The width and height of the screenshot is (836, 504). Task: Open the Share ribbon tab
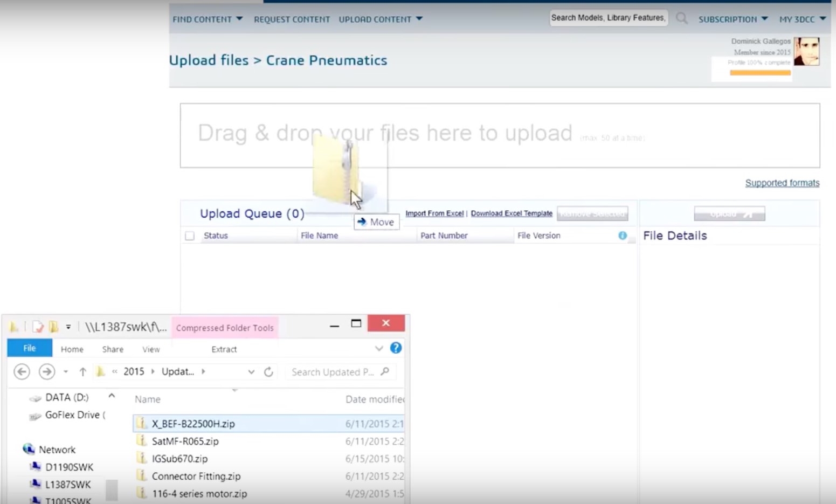click(113, 349)
